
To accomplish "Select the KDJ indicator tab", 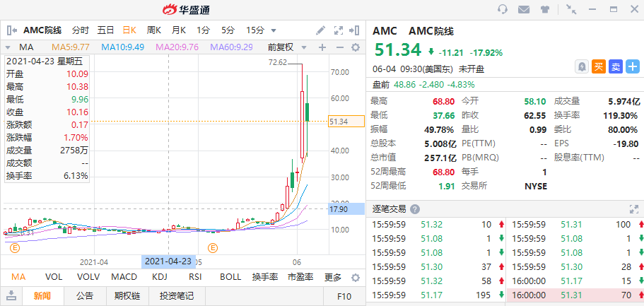I will (159, 277).
